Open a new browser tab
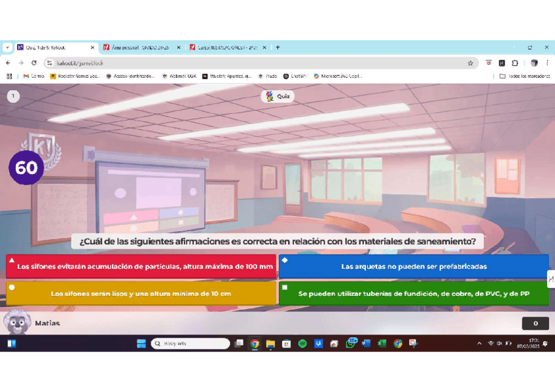The height and width of the screenshot is (392, 555). [x=278, y=48]
